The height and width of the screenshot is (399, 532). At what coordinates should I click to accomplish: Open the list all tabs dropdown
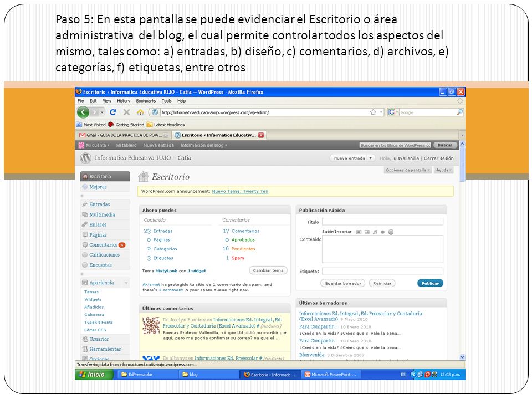pyautogui.click(x=462, y=135)
